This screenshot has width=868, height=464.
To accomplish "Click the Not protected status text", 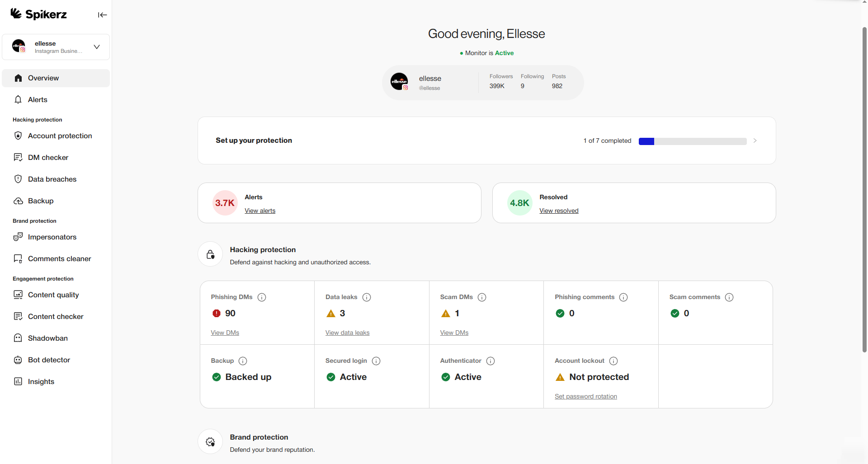I will point(599,377).
